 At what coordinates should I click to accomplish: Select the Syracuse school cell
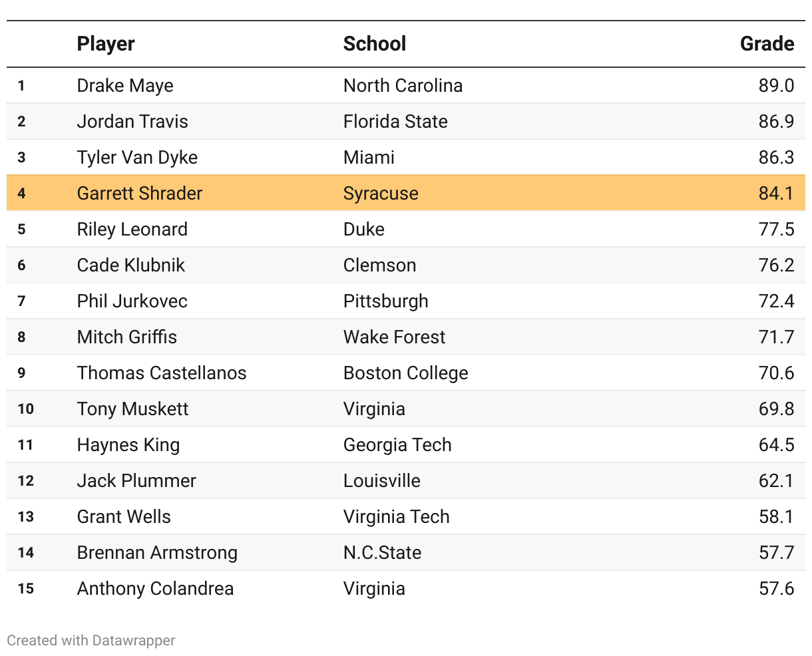[381, 194]
